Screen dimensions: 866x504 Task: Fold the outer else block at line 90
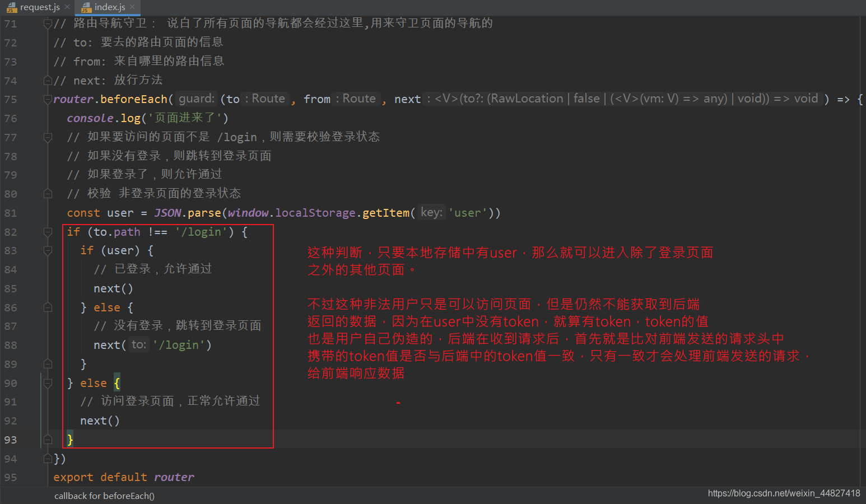(48, 383)
